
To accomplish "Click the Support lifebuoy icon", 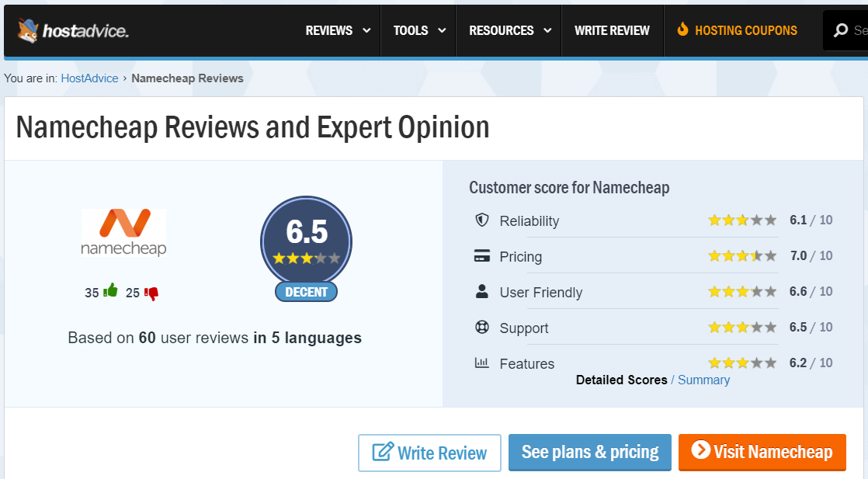I will point(482,328).
